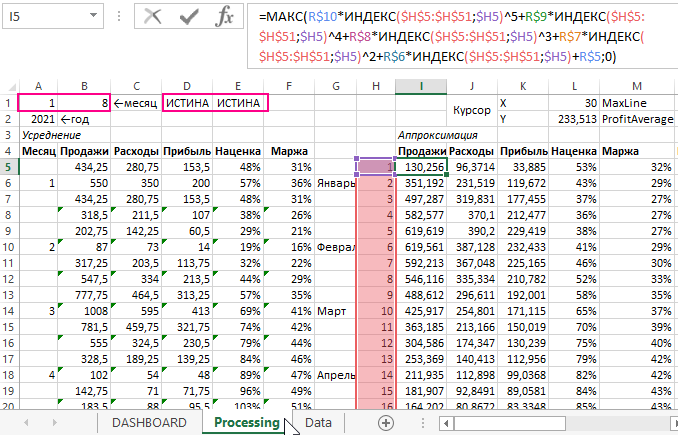This screenshot has height=435, width=678.
Task: Open the Data sheet tab
Action: tap(318, 423)
